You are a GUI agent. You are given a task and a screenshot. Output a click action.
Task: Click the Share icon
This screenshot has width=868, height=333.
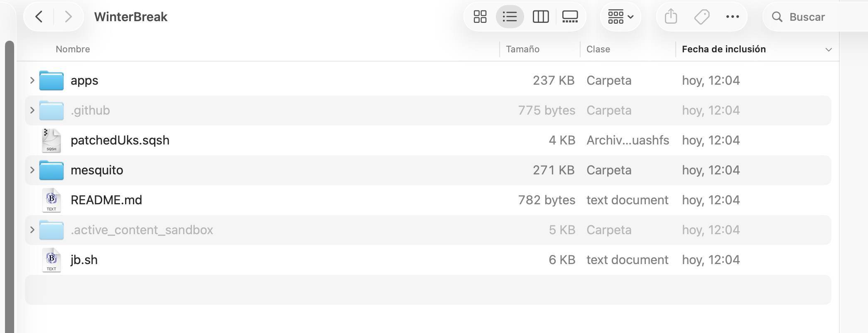click(671, 17)
